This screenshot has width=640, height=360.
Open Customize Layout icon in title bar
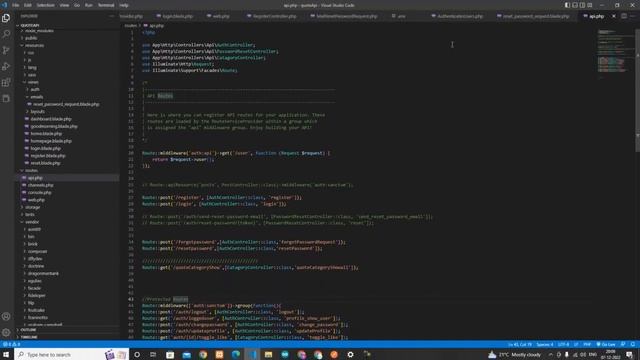(x=590, y=5)
